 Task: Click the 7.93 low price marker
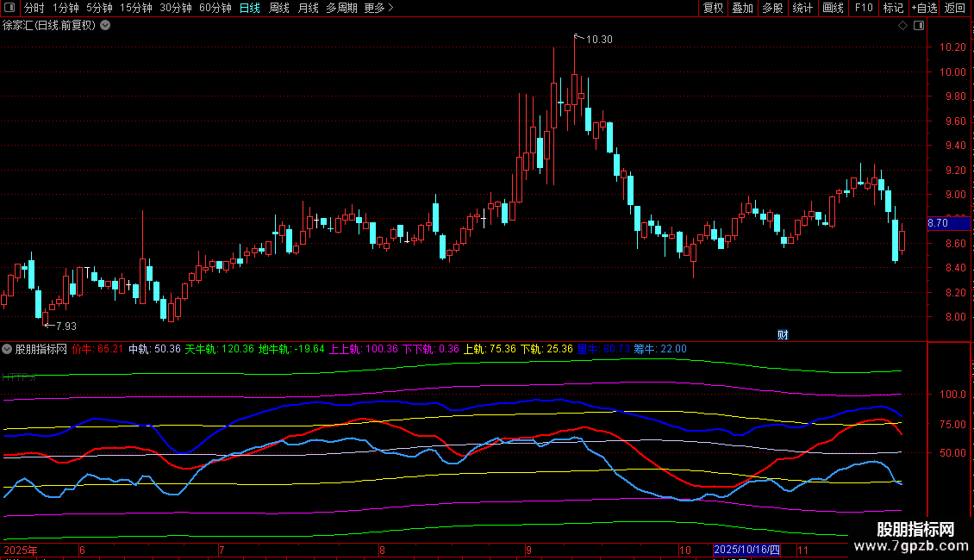65,326
